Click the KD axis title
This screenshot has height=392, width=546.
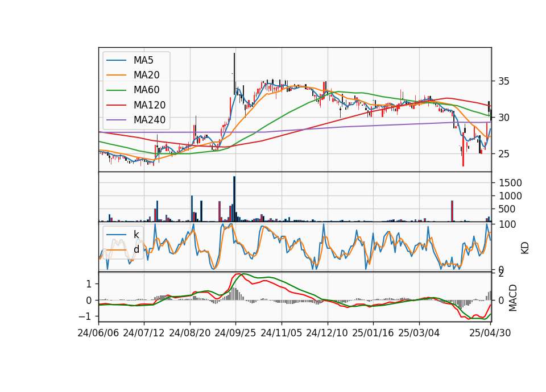click(525, 248)
